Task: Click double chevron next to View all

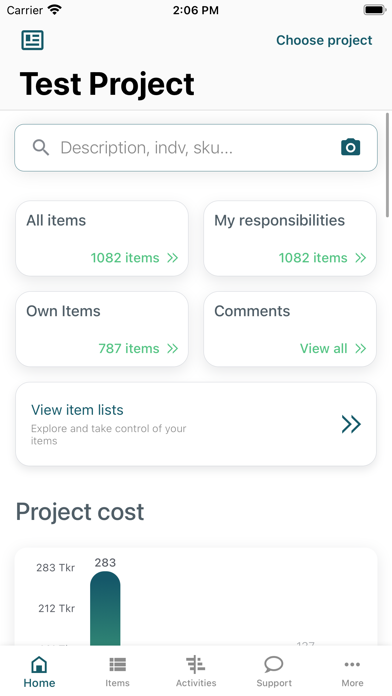Action: coord(360,348)
